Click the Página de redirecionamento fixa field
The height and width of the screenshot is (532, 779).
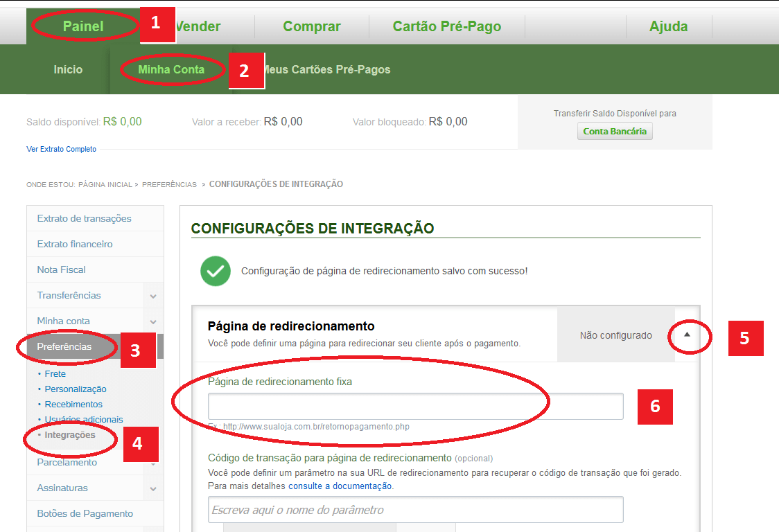pyautogui.click(x=415, y=407)
